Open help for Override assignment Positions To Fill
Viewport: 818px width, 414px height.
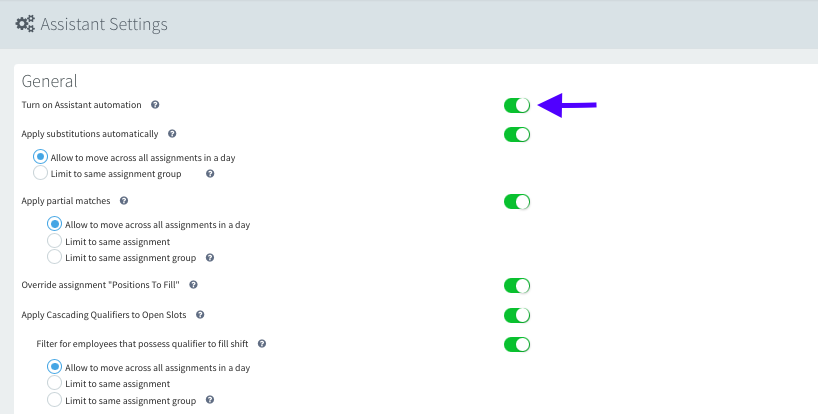click(194, 285)
